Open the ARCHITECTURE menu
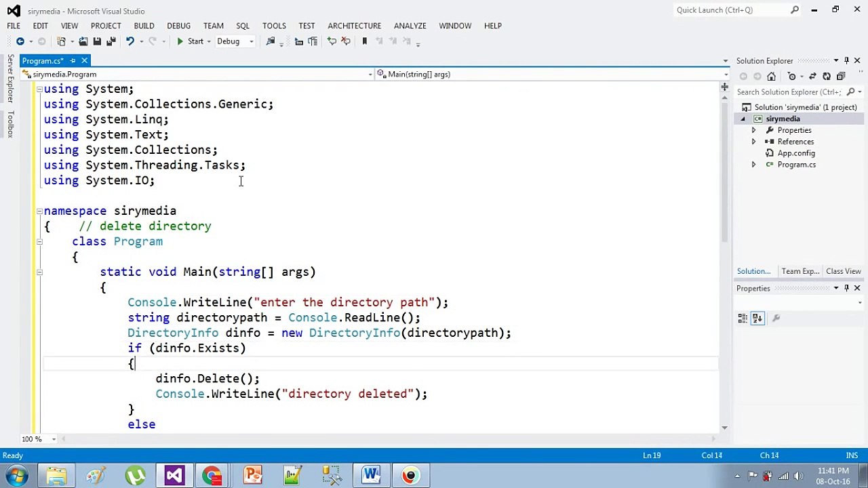The width and height of the screenshot is (868, 488). (x=355, y=26)
